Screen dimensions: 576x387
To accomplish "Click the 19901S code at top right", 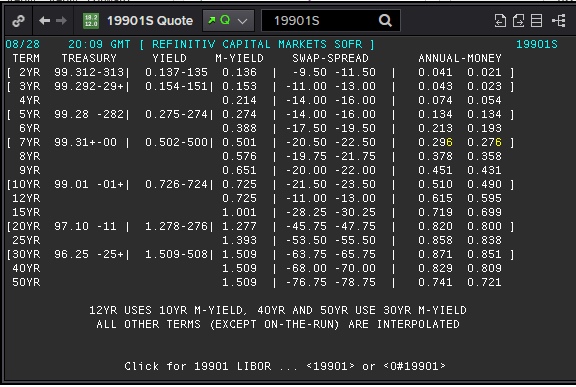I will pyautogui.click(x=537, y=44).
